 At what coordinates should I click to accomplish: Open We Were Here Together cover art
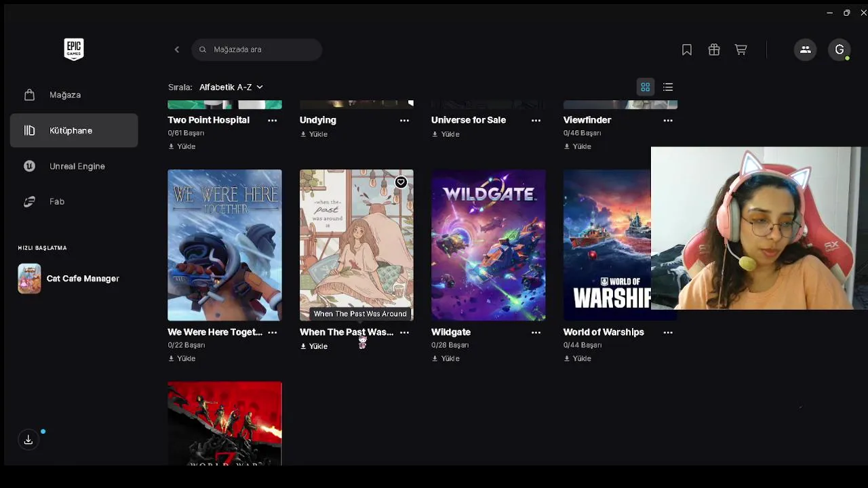coord(224,245)
